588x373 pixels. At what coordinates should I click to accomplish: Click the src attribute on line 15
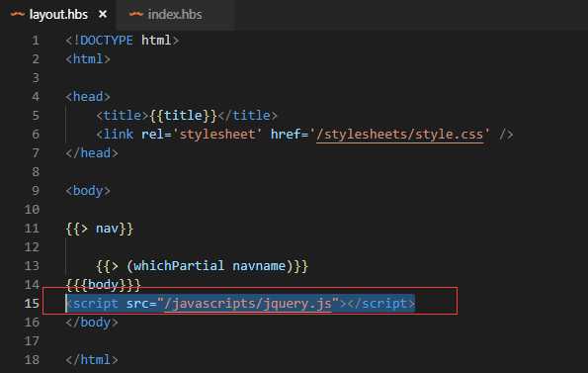coord(137,303)
